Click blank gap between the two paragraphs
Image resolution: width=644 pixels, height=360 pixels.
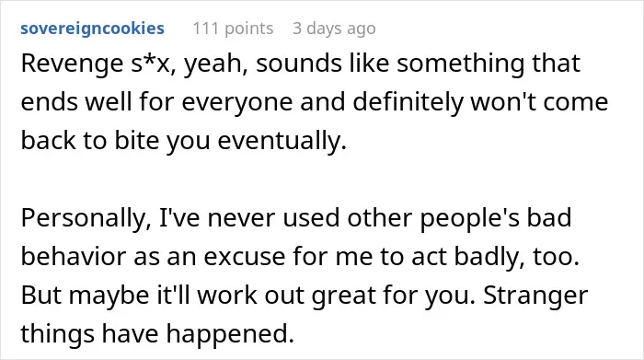(322, 180)
